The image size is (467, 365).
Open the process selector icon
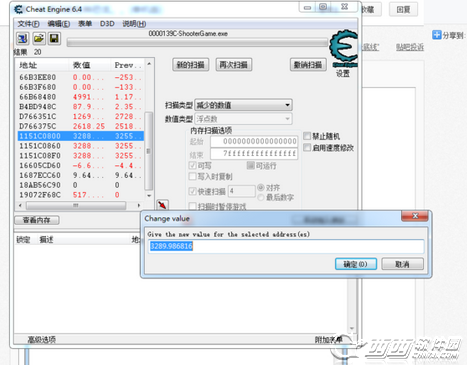pyautogui.click(x=22, y=39)
